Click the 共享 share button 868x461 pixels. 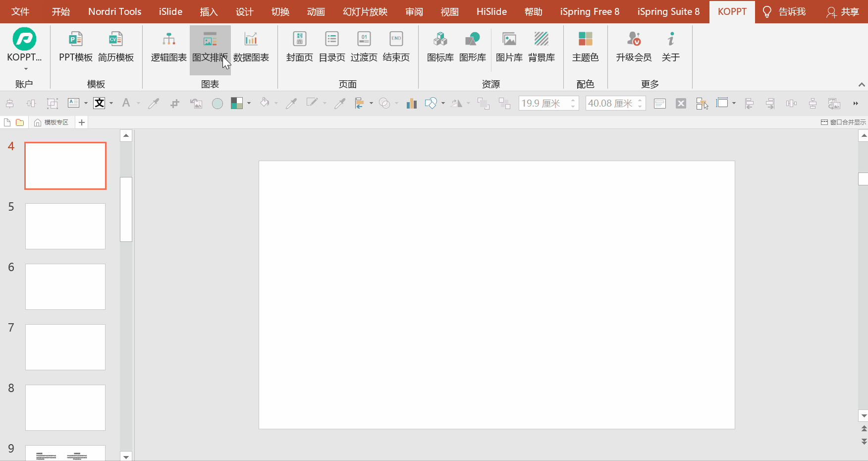pos(842,11)
